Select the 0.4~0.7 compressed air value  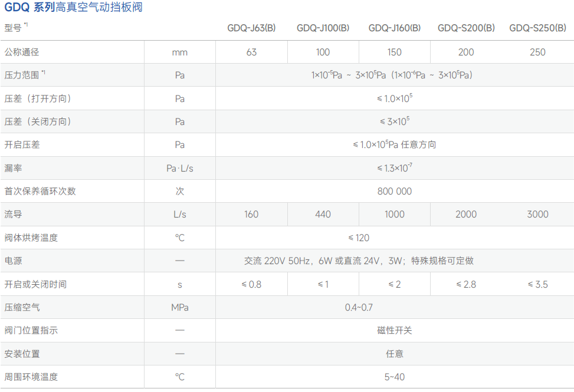click(359, 307)
